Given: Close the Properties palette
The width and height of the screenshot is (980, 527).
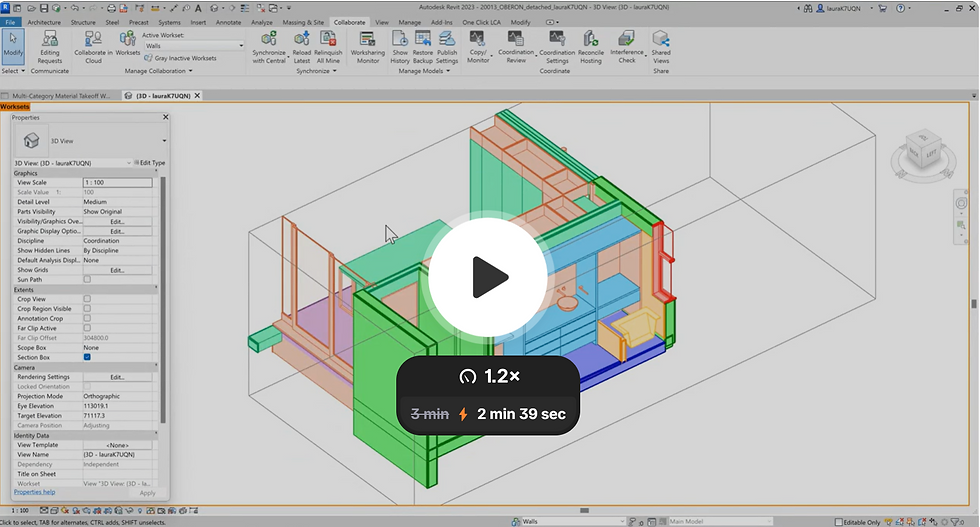Looking at the screenshot, I should pos(166,117).
